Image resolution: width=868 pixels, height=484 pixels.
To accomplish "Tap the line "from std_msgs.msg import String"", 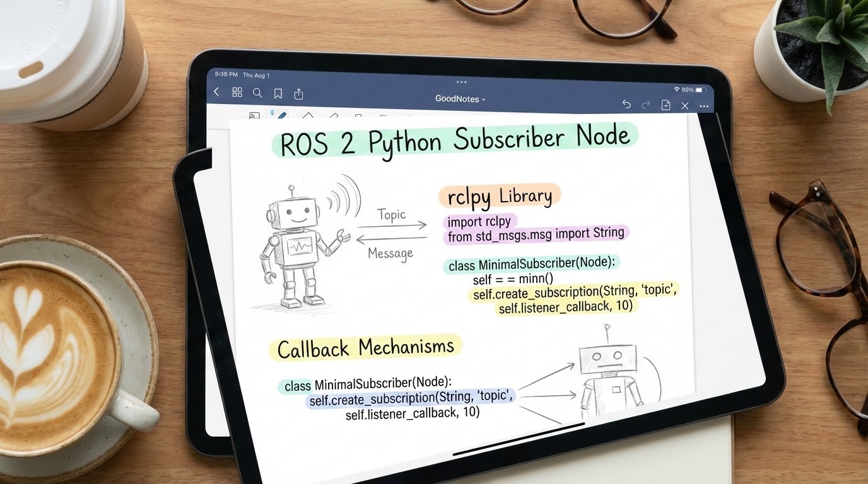I will click(536, 234).
